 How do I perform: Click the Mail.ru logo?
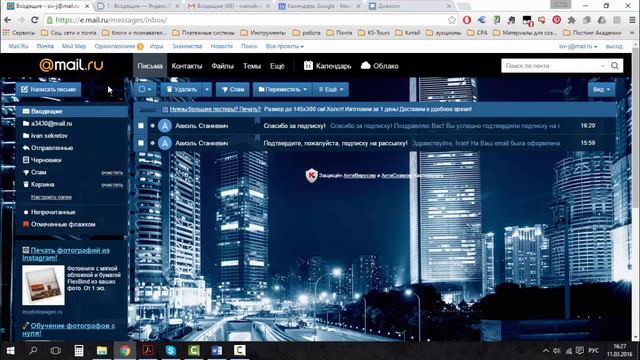click(71, 65)
